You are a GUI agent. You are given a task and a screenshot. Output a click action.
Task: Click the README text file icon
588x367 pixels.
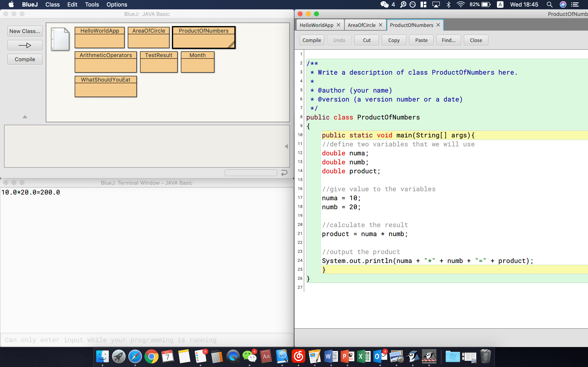(x=60, y=39)
